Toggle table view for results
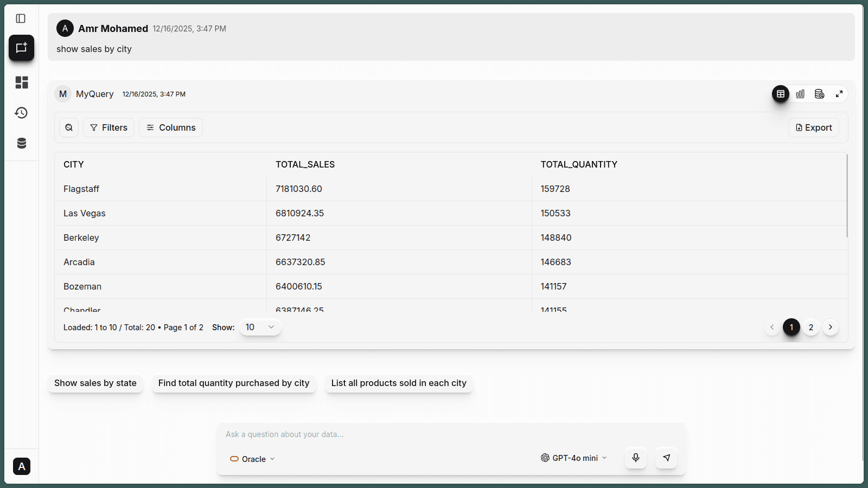 [x=781, y=94]
